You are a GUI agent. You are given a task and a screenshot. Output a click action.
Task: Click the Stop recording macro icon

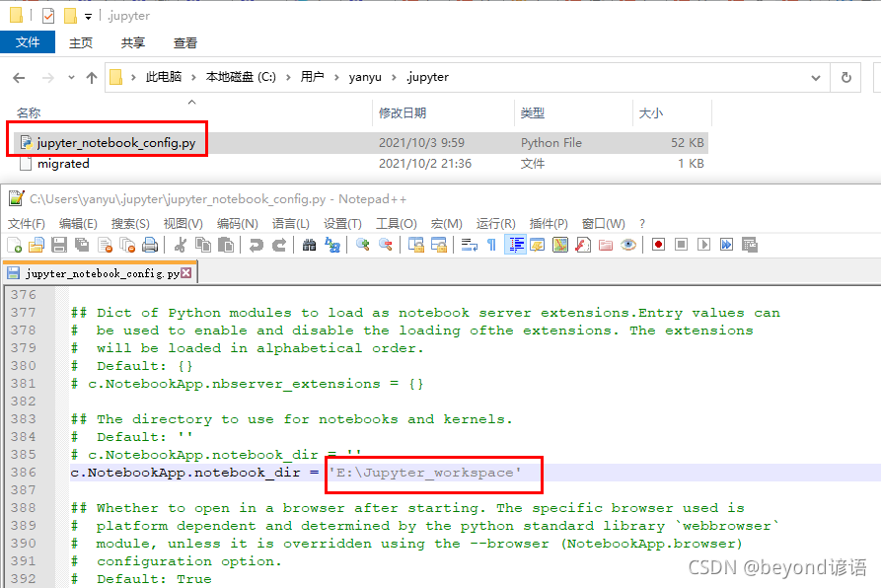point(681,245)
